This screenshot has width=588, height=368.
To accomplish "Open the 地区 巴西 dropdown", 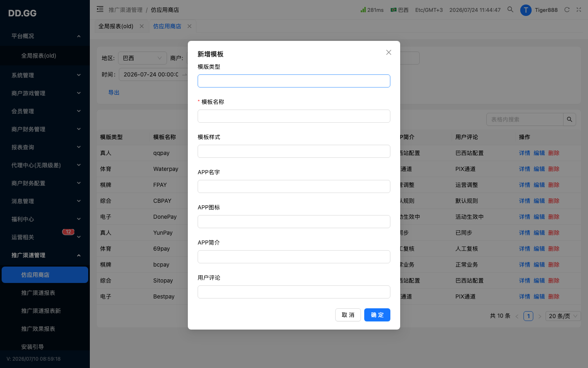I will [x=143, y=58].
